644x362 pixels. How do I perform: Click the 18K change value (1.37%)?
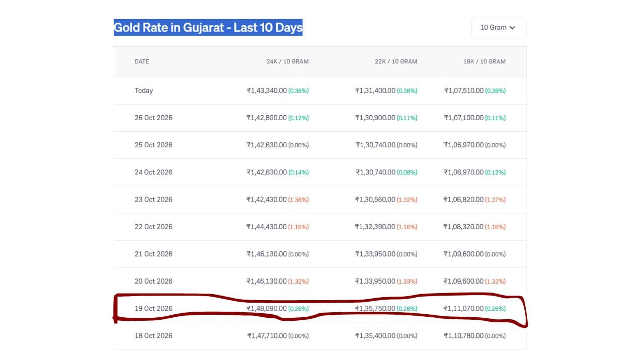tap(496, 200)
